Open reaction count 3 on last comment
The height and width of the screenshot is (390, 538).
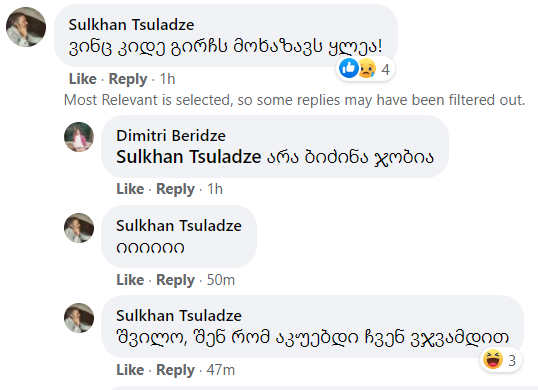pos(512,361)
